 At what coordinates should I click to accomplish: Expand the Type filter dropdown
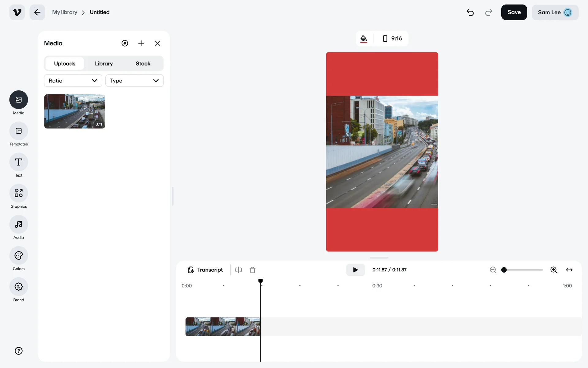pyautogui.click(x=134, y=81)
